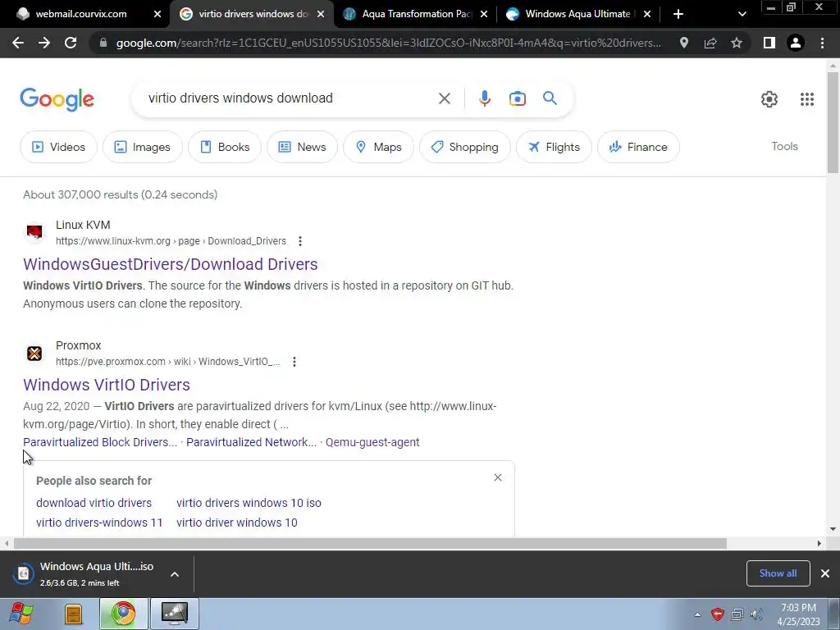840x630 pixels.
Task: Open the search Tools button
Action: [784, 146]
